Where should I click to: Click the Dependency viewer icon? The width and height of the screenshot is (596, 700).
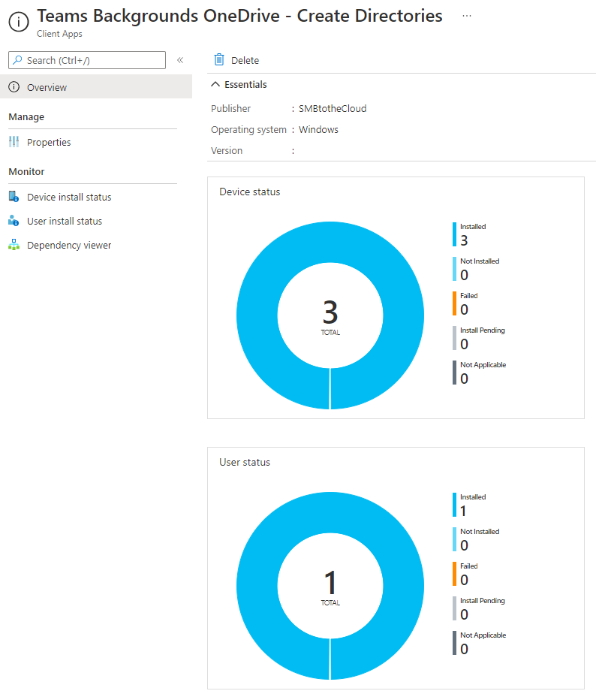coord(14,245)
